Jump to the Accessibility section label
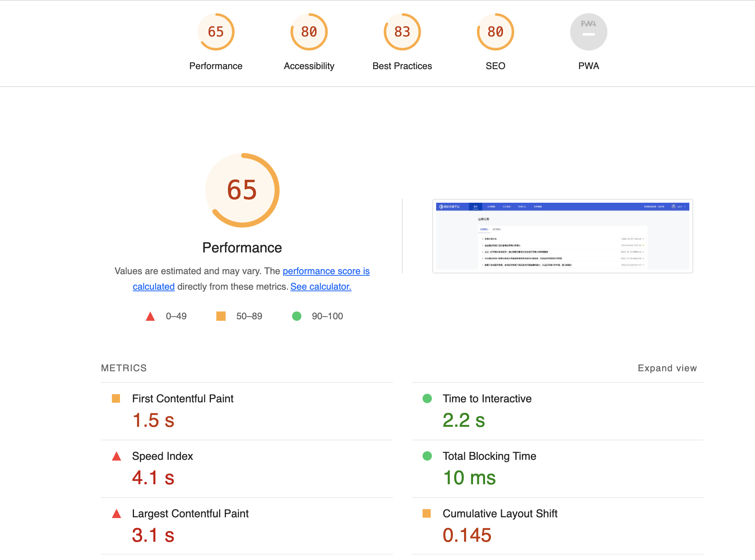The image size is (755, 560). [309, 66]
